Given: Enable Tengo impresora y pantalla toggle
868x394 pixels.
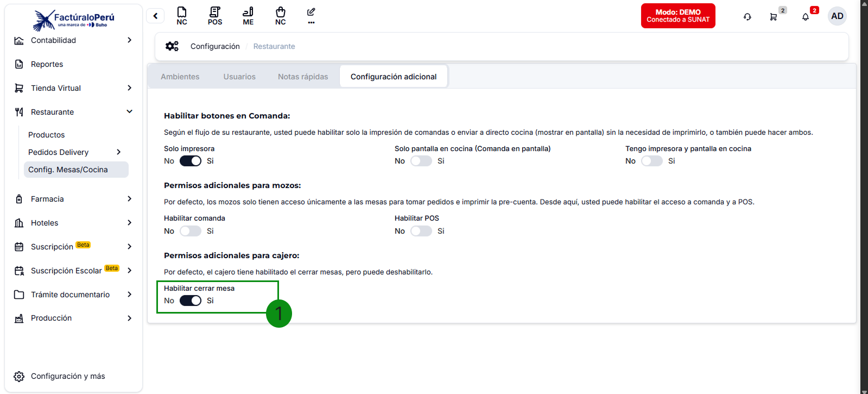Looking at the screenshot, I should point(652,161).
